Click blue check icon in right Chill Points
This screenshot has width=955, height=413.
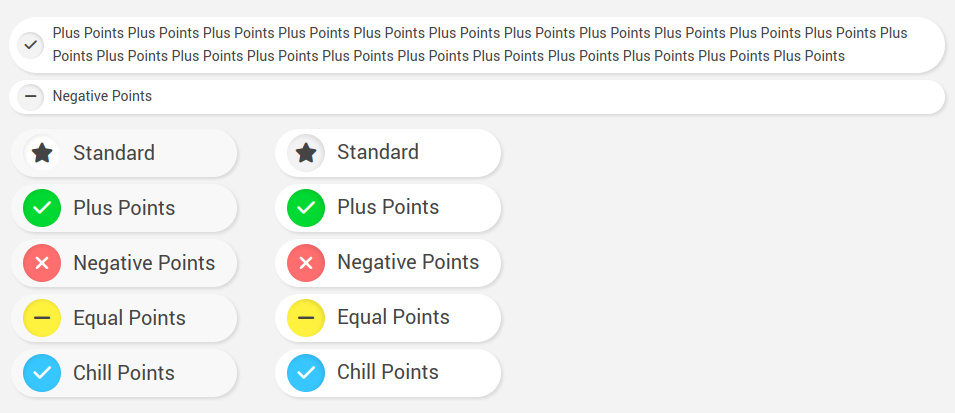[x=306, y=373]
